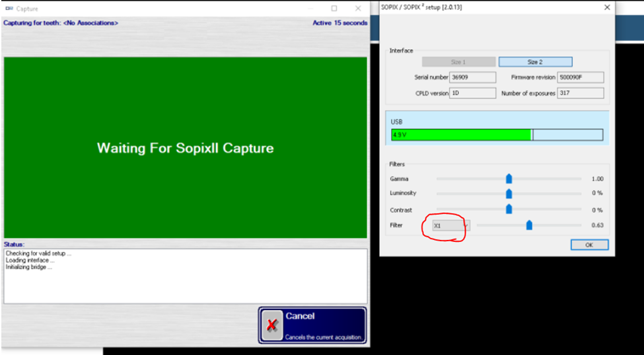This screenshot has width=644, height=355.
Task: Click the Gamma value 1.00
Action: pyautogui.click(x=597, y=179)
